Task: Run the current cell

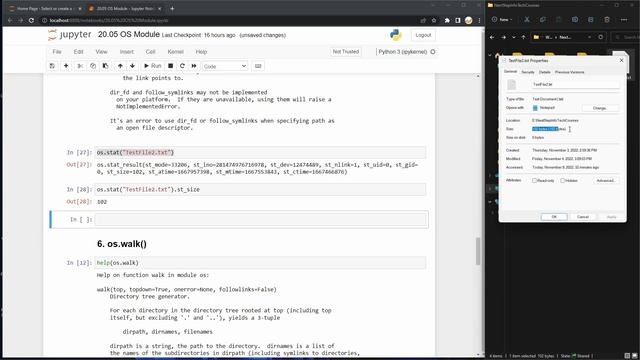Action: pos(153,66)
